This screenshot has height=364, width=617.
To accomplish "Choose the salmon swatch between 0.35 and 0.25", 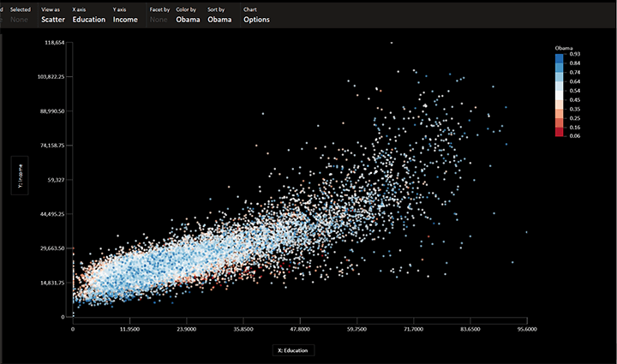I will 559,113.
